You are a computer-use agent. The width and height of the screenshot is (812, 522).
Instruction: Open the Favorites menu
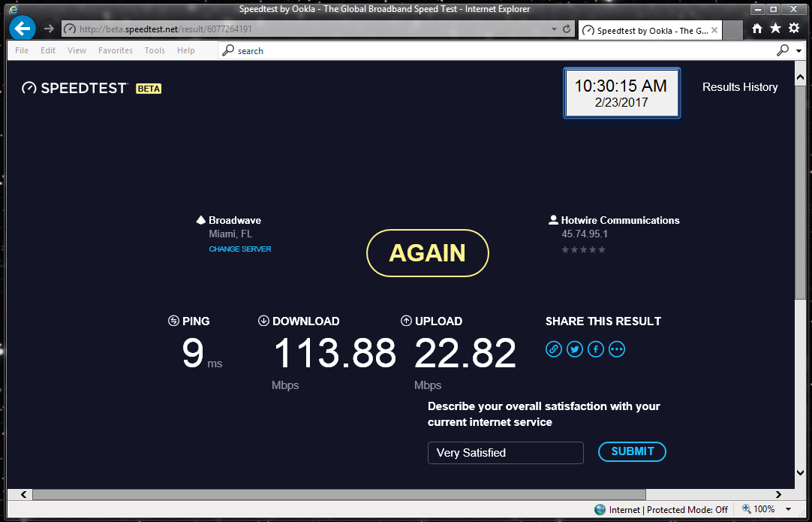pos(115,50)
